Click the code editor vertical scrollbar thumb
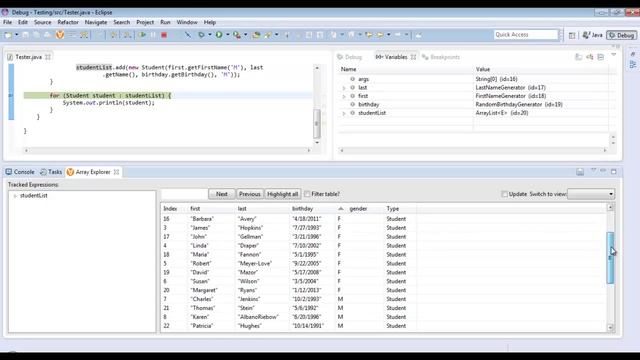Viewport: 640px width, 360px height. (x=317, y=124)
